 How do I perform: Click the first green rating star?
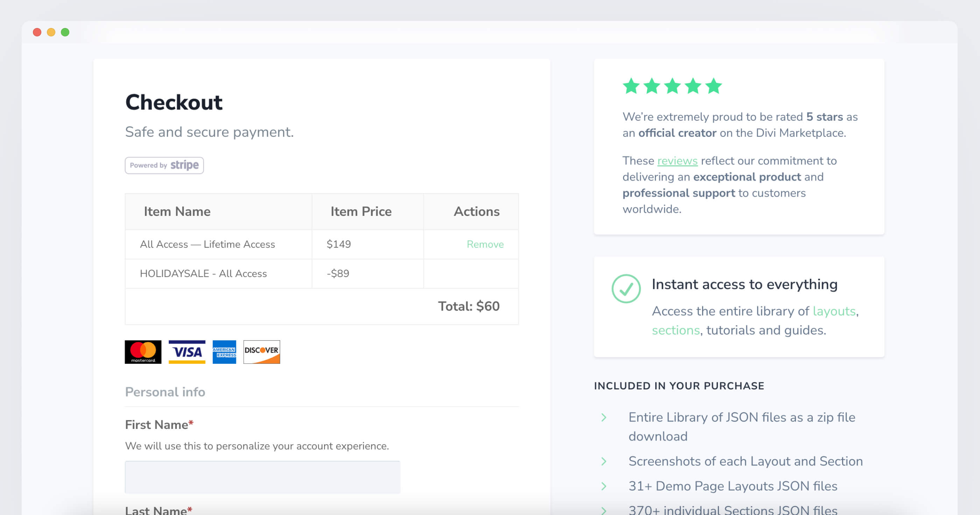(631, 86)
